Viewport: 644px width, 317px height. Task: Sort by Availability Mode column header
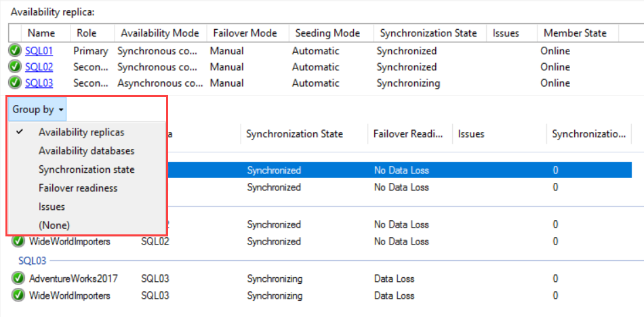coord(160,33)
